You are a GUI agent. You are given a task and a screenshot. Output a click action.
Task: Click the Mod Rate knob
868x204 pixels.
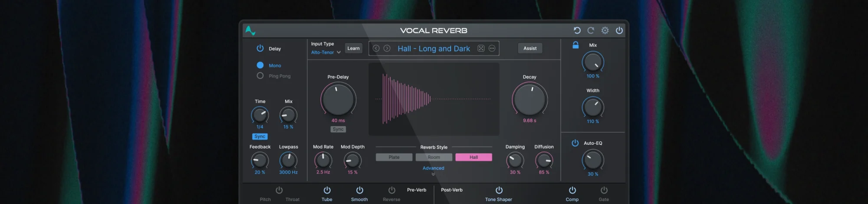coord(323,161)
